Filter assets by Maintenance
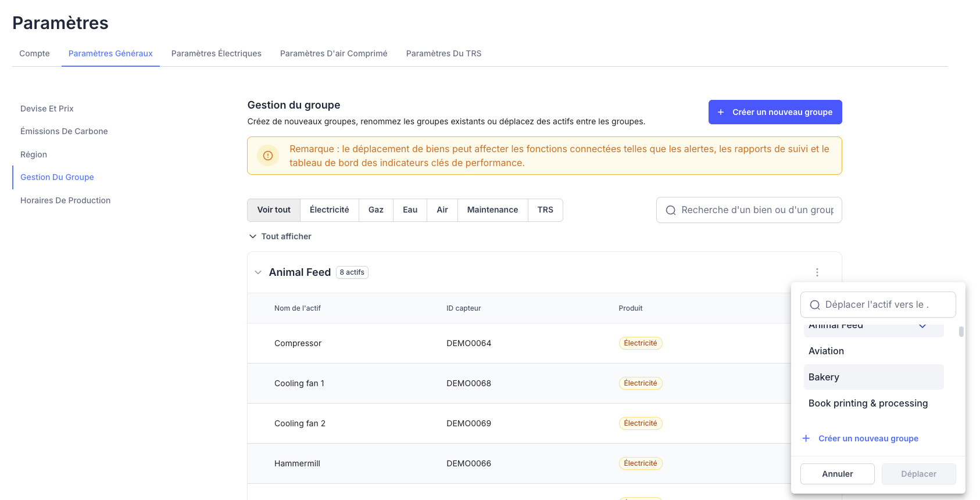Screen dimensions: 980x500 [x=492, y=210]
